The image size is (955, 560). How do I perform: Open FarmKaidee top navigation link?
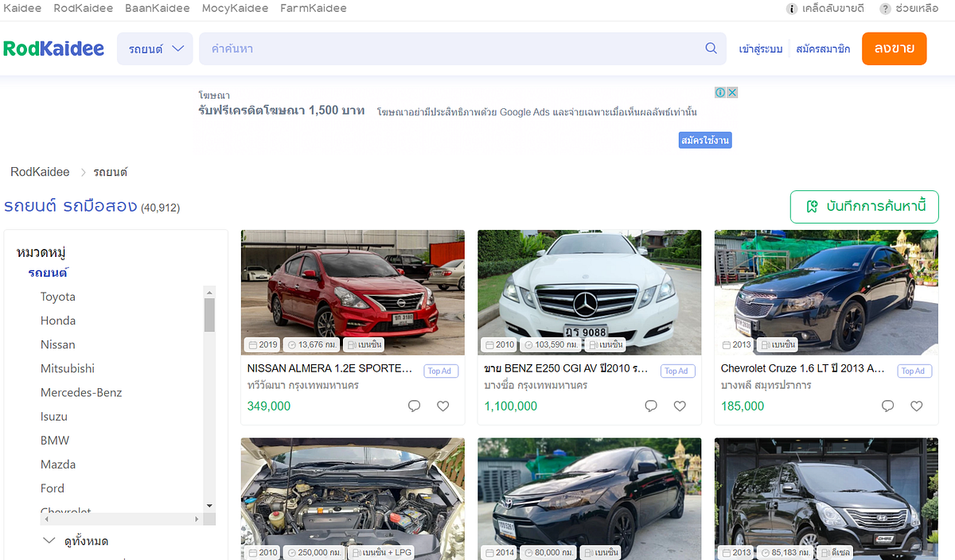(x=314, y=9)
